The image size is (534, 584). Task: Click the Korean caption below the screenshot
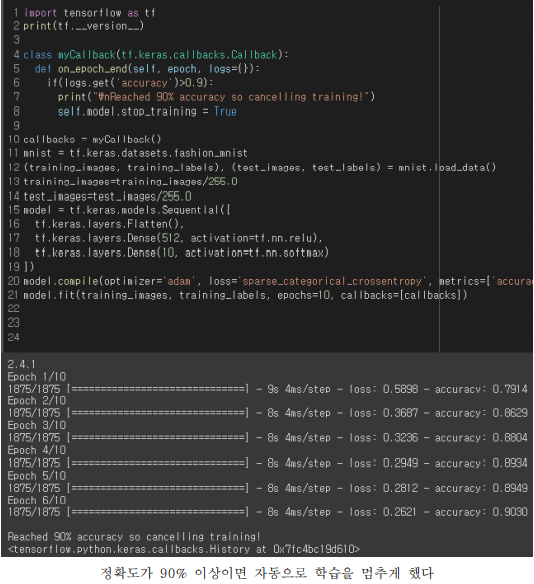267,573
